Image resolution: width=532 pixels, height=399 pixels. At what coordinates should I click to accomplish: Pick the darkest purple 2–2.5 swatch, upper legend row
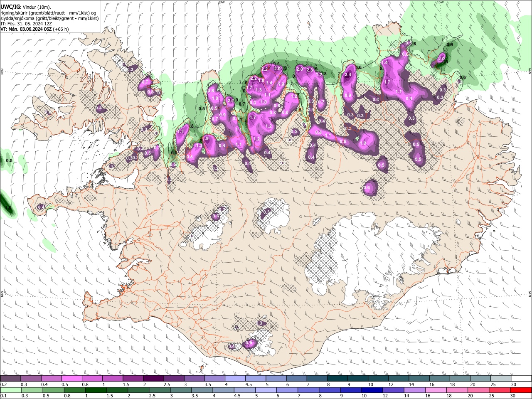[x=153, y=379]
